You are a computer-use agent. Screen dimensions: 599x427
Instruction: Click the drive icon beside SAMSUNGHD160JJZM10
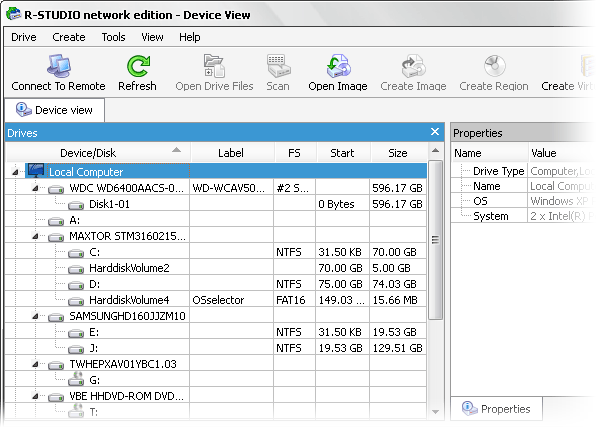[x=56, y=317]
